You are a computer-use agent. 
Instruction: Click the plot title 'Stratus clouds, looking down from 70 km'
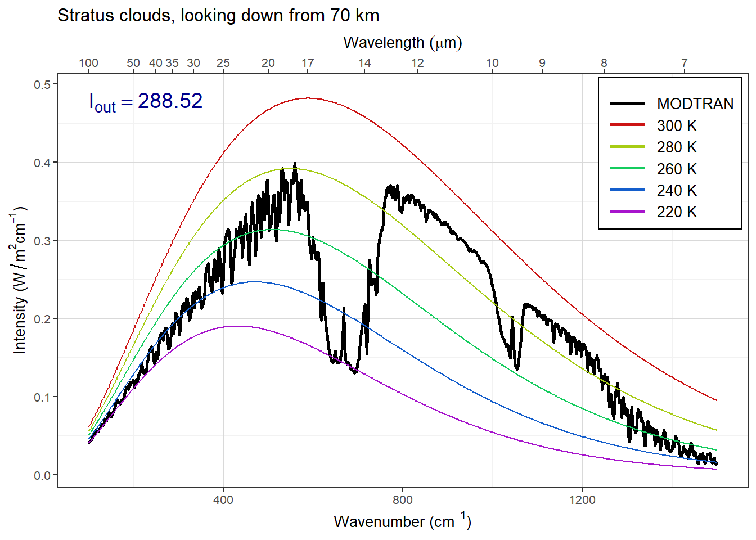(218, 16)
